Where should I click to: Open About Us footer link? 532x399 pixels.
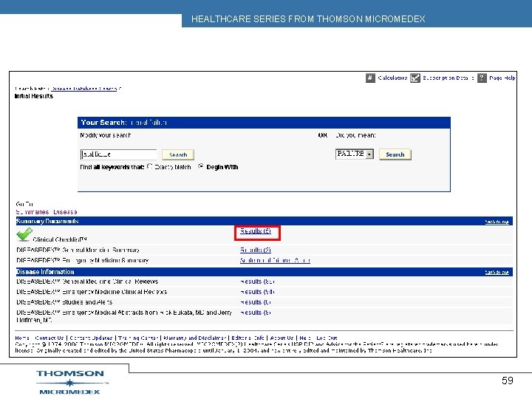tap(282, 338)
